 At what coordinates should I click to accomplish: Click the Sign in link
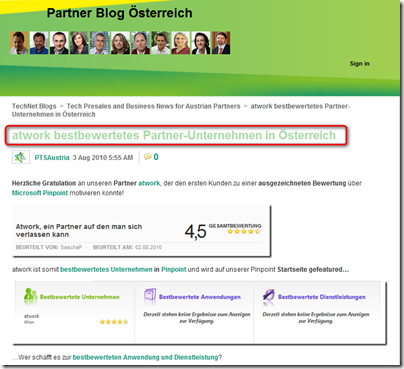[359, 63]
